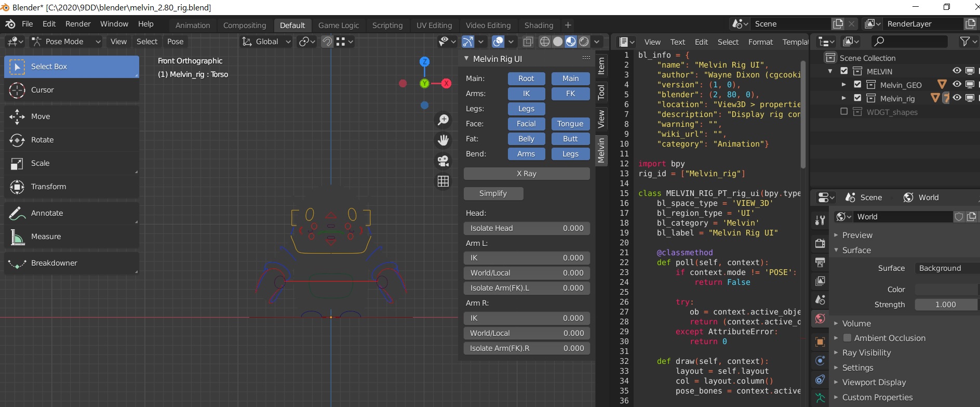Enable the Ambient Occlusion checkbox

coord(847,338)
